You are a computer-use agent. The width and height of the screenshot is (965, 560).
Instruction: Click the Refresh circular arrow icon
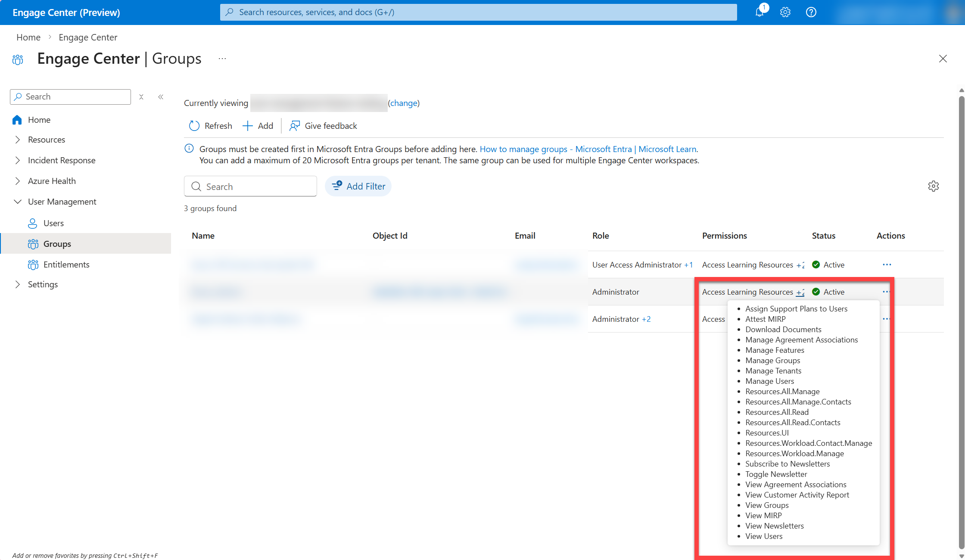tap(194, 126)
